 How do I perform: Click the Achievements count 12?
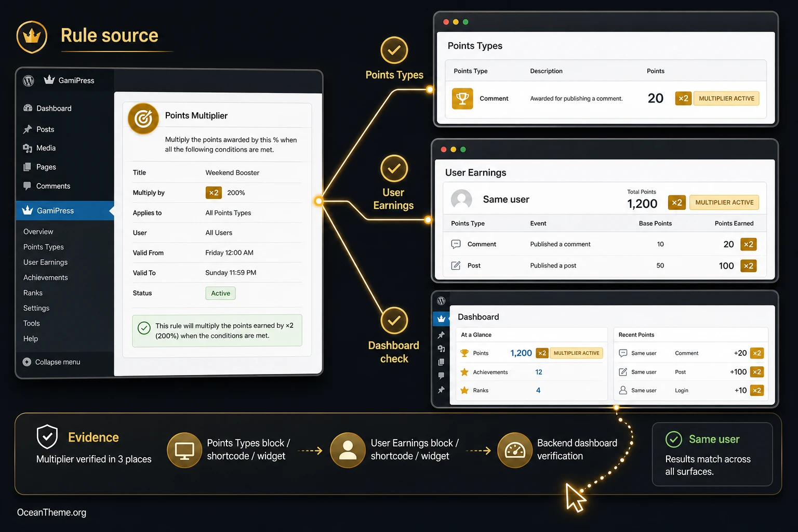point(539,372)
